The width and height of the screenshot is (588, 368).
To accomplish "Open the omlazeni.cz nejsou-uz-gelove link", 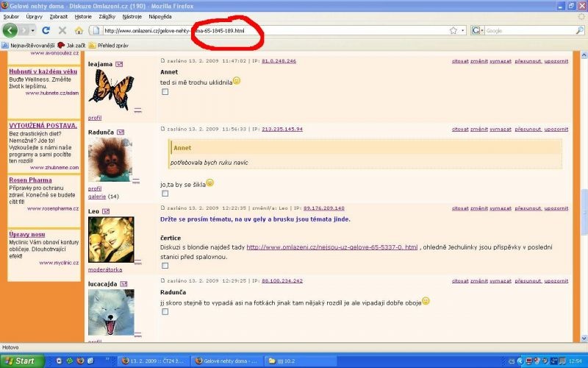I will (x=331, y=247).
